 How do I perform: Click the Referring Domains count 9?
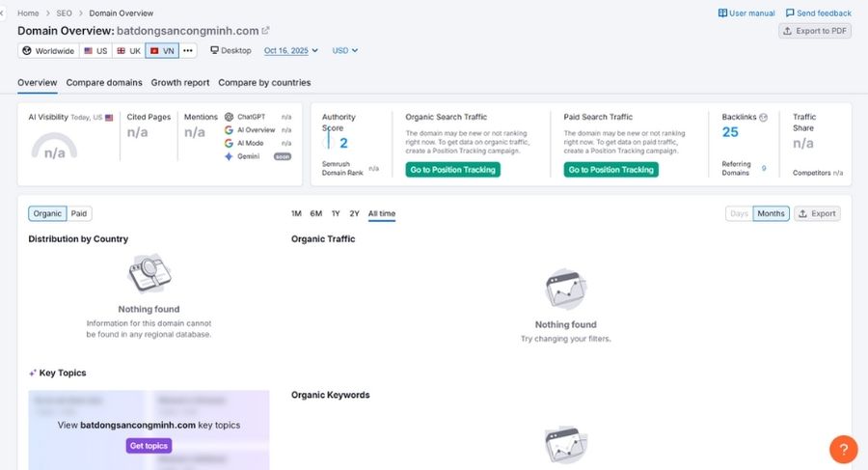tap(764, 168)
